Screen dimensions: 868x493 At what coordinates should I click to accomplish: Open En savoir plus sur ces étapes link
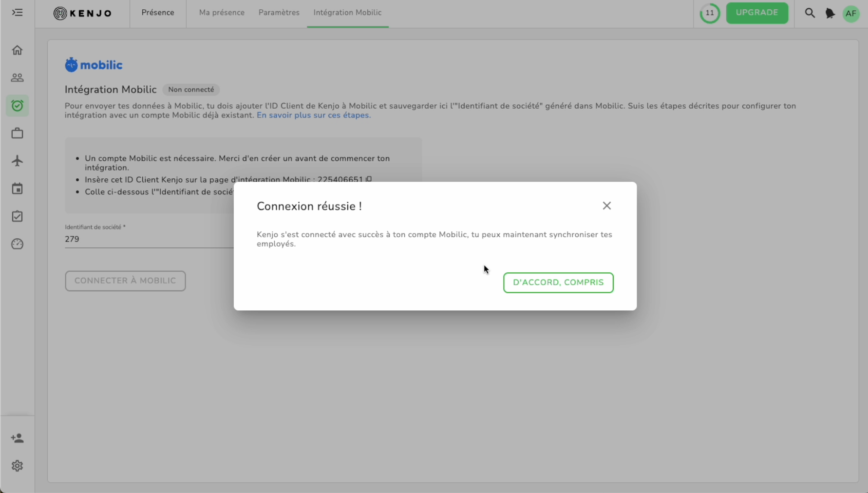(314, 115)
